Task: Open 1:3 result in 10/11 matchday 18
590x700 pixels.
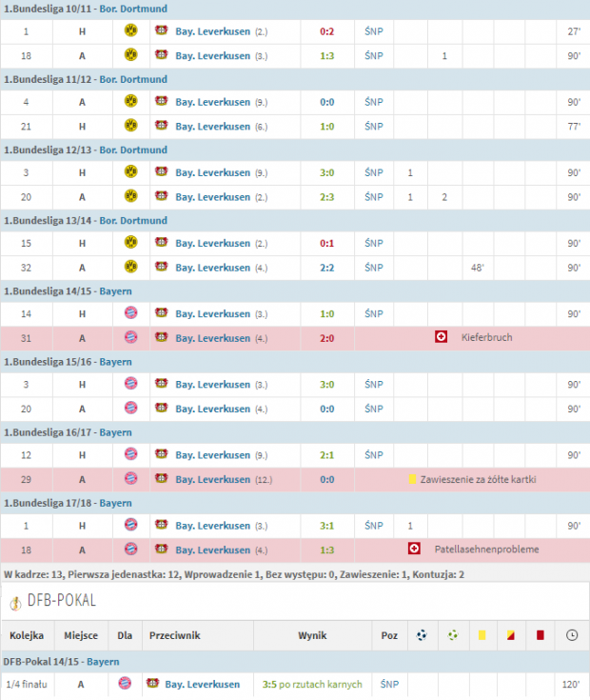Action: 327,56
